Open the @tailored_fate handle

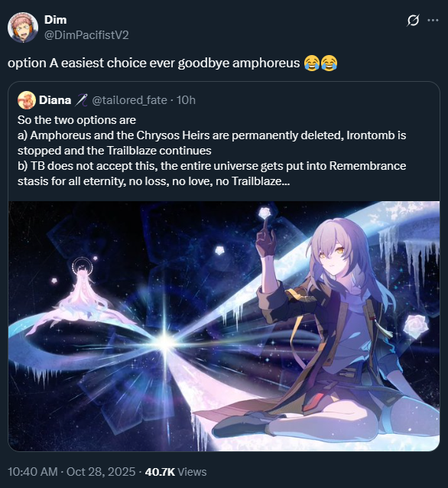(x=129, y=100)
